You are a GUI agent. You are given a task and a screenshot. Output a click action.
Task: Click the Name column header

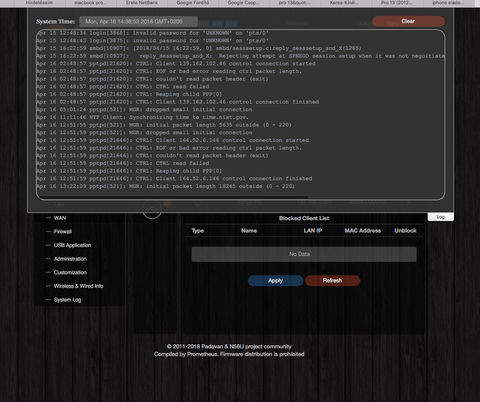tap(249, 231)
